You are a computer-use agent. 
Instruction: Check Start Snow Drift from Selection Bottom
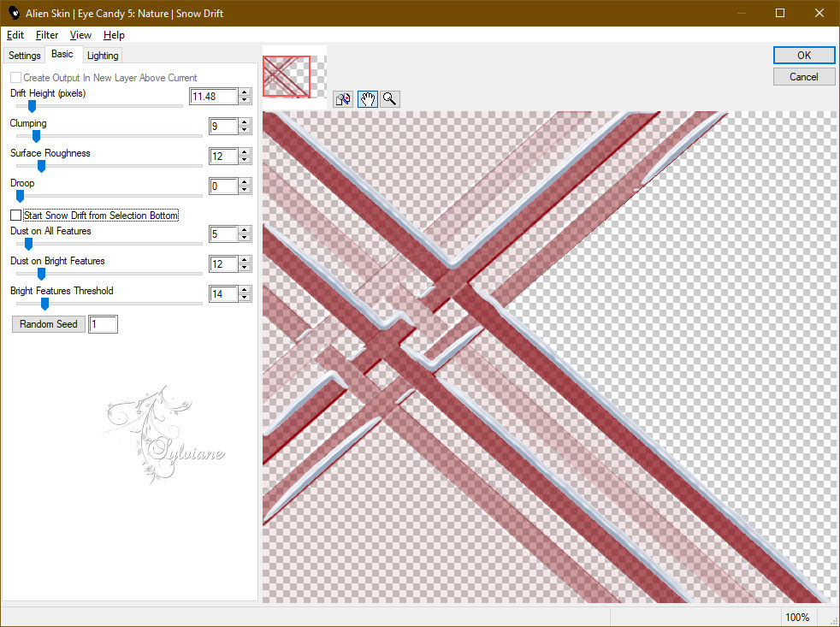[16, 216]
